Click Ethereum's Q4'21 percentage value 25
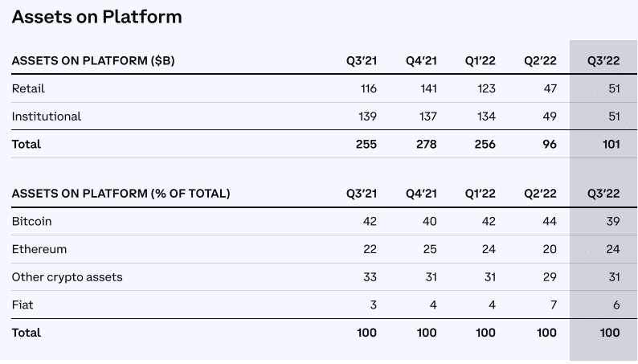Image resolution: width=638 pixels, height=364 pixels. (430, 249)
